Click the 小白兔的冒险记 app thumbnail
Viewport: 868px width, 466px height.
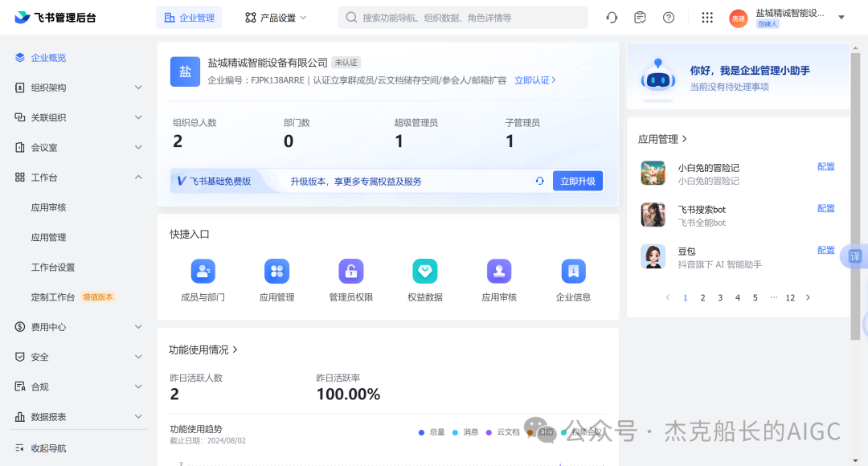click(x=653, y=174)
